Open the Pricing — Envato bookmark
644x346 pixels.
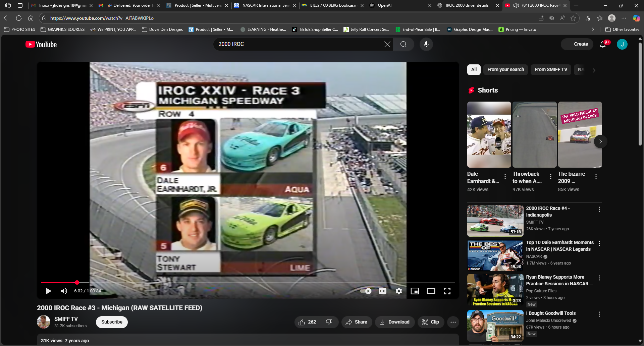point(518,30)
